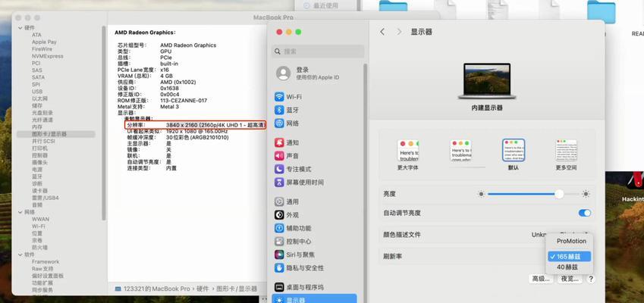Click the 3840 x 2160 resolution value
Screen dimensions: 644x303
coord(215,125)
